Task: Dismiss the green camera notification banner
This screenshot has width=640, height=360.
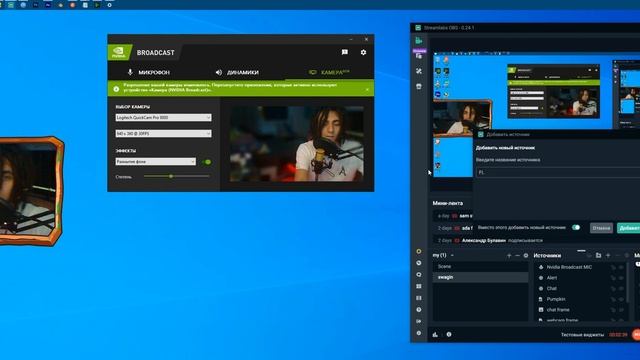Action: (367, 89)
